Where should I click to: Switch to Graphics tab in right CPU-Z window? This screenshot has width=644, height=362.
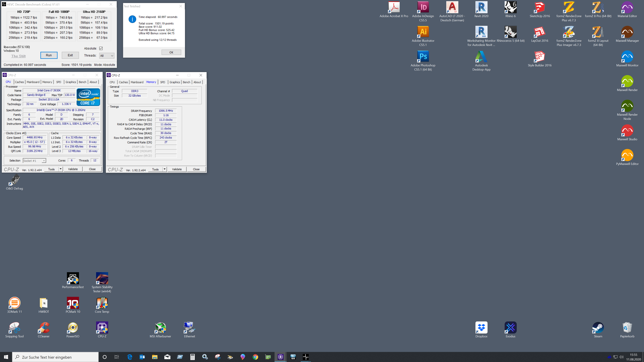(x=174, y=82)
